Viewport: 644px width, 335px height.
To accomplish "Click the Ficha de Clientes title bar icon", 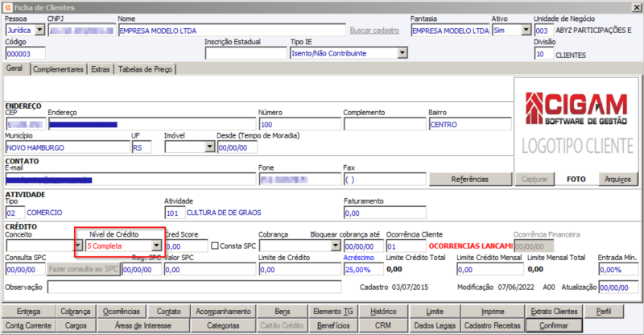I will 8,7.
